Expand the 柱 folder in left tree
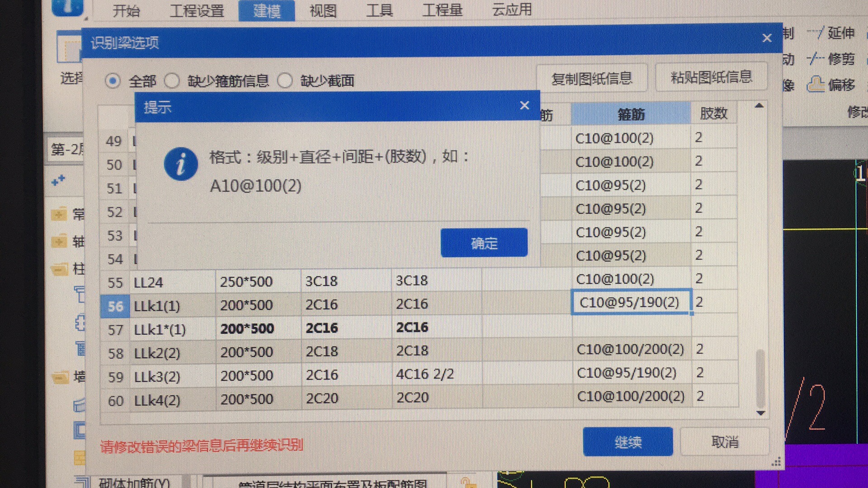The image size is (868, 488). pyautogui.click(x=59, y=269)
